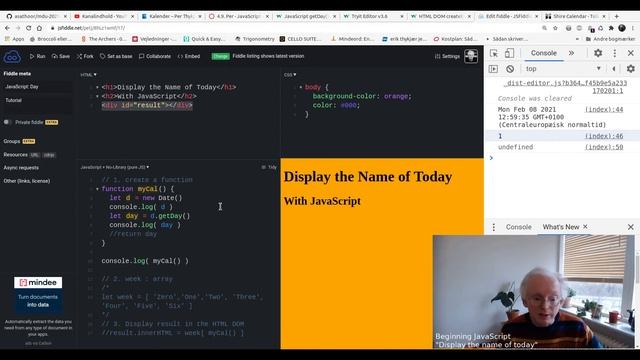640x360 pixels.
Task: Click the JSFiddle cloud logo
Action: (12, 57)
